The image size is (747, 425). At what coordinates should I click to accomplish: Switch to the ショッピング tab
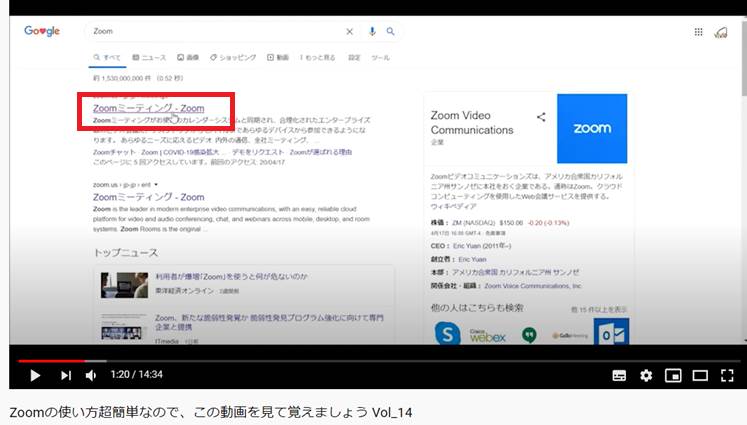pos(233,58)
